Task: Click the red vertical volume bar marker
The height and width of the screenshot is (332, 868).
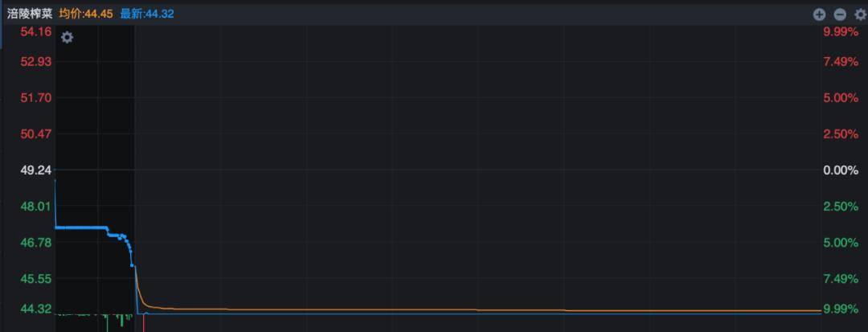Action: (x=143, y=324)
